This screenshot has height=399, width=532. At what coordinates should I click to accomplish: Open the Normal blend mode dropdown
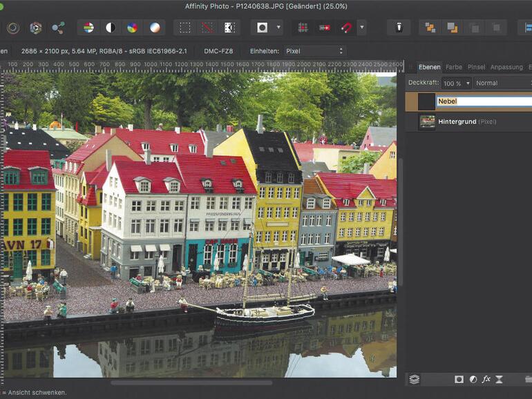click(x=503, y=83)
